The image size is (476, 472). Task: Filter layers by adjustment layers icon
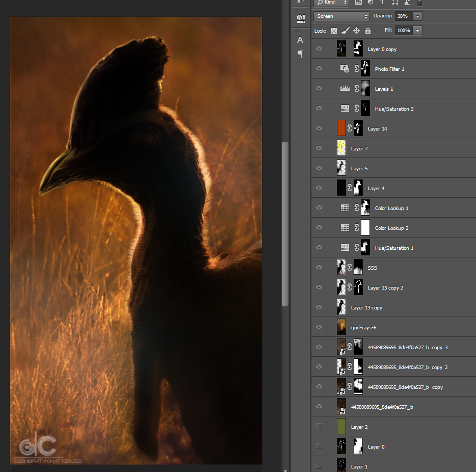point(370,3)
